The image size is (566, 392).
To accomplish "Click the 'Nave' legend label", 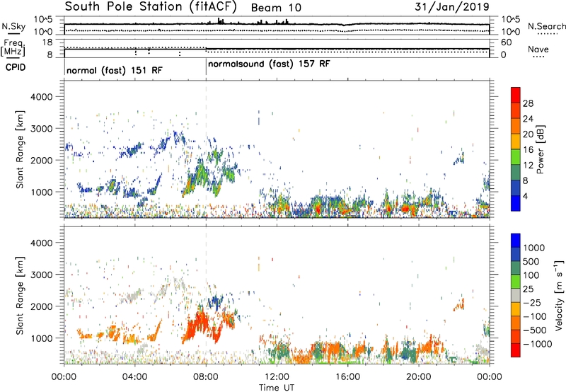I will pos(538,49).
